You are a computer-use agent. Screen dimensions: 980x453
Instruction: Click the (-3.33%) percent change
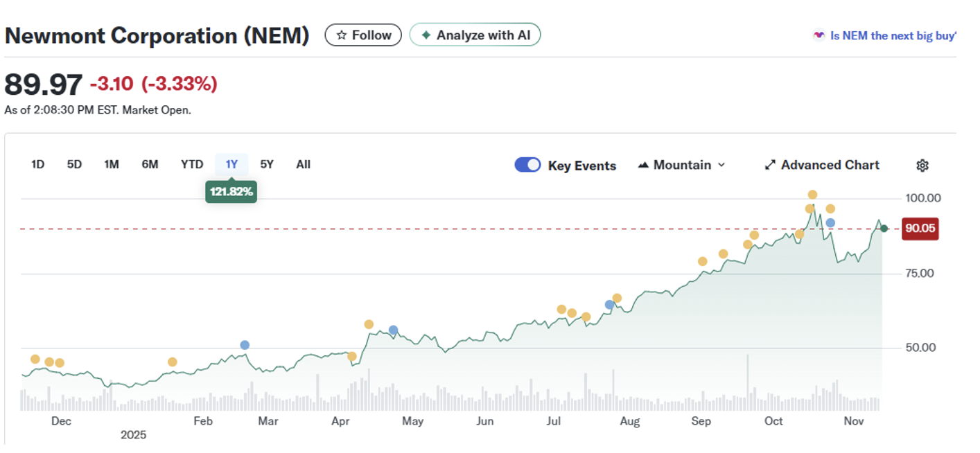coord(179,85)
